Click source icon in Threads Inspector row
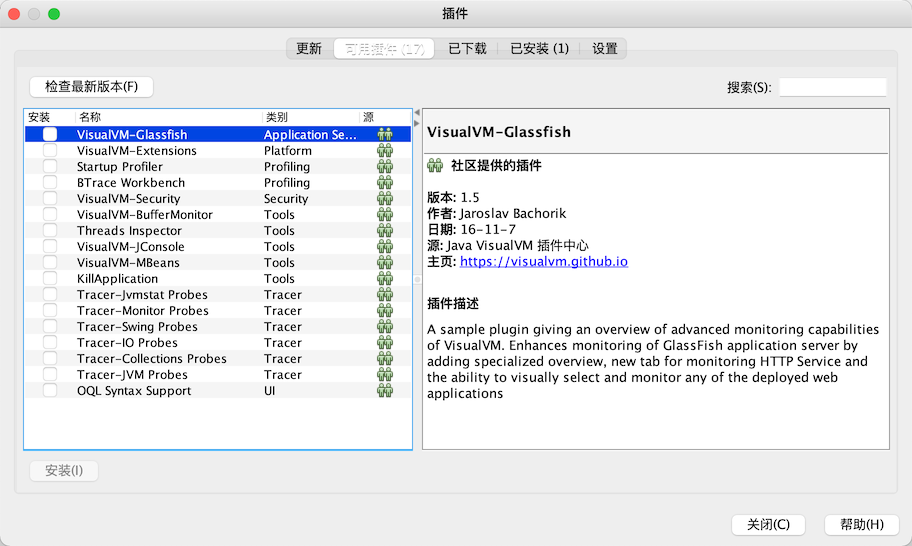This screenshot has height=546, width=912. coord(384,231)
